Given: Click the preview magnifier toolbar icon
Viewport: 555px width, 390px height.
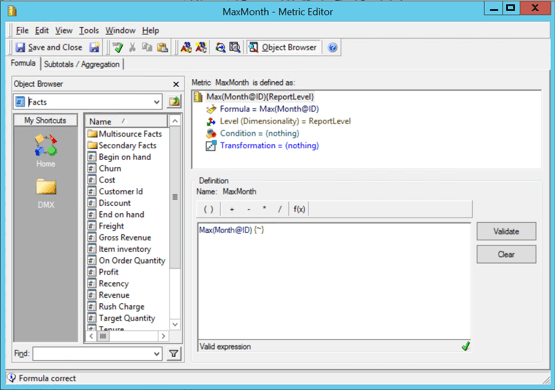Looking at the screenshot, I should pyautogui.click(x=235, y=47).
